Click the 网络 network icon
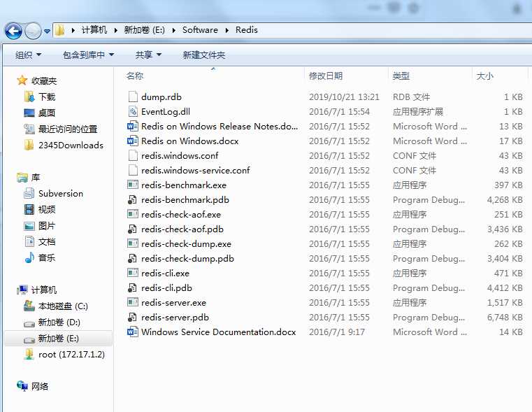Screen dimensions: 532x412 (22, 386)
